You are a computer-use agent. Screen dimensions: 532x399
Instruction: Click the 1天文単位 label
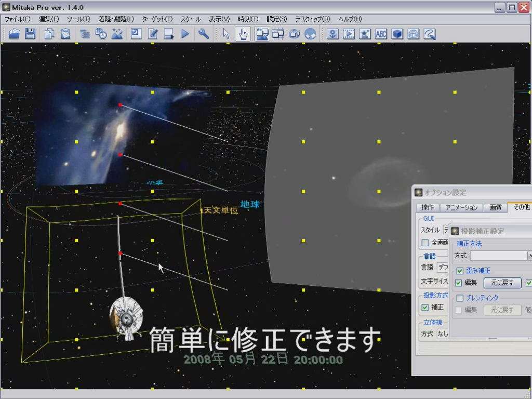[x=219, y=210]
